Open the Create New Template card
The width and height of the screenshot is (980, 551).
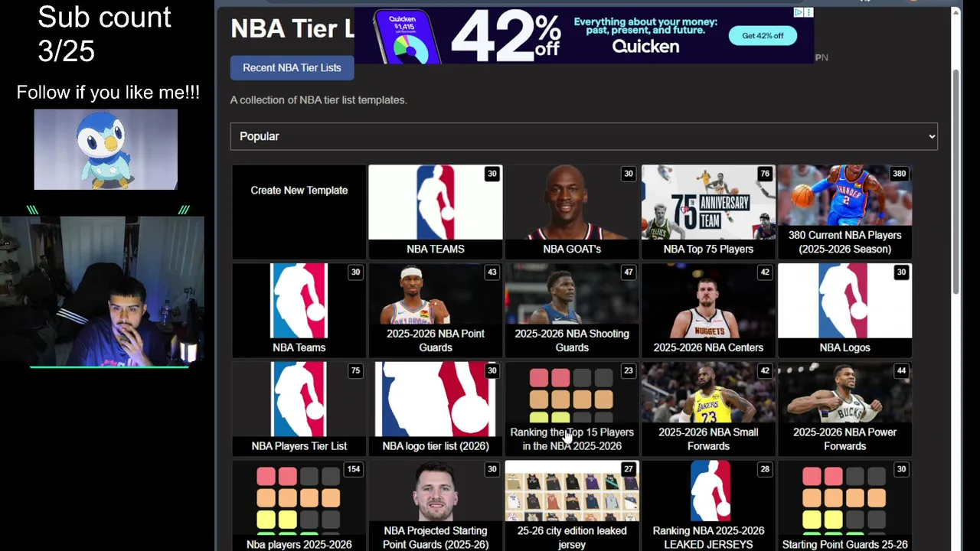coord(299,212)
